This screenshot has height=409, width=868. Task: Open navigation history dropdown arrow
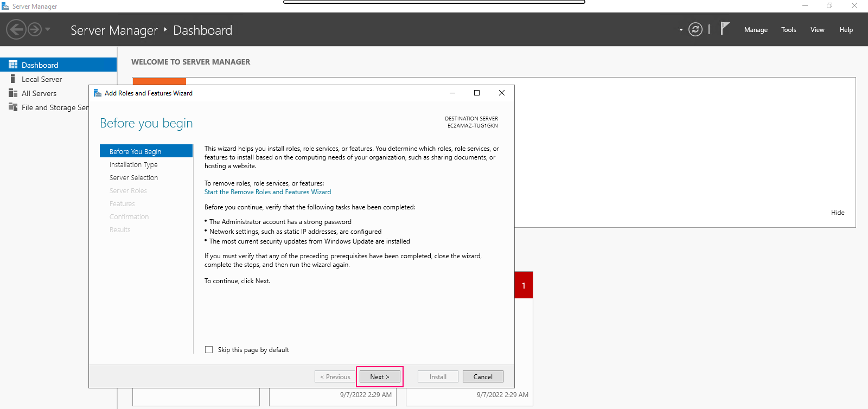pyautogui.click(x=48, y=29)
